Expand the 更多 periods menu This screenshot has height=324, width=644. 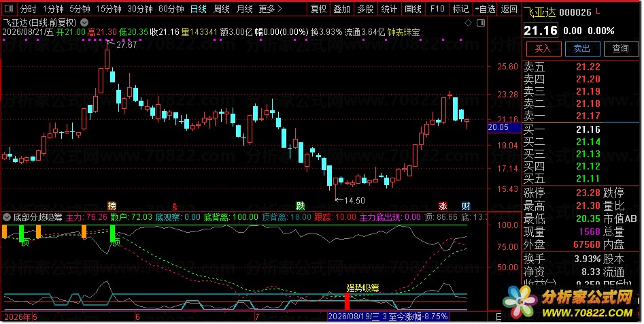(x=270, y=9)
